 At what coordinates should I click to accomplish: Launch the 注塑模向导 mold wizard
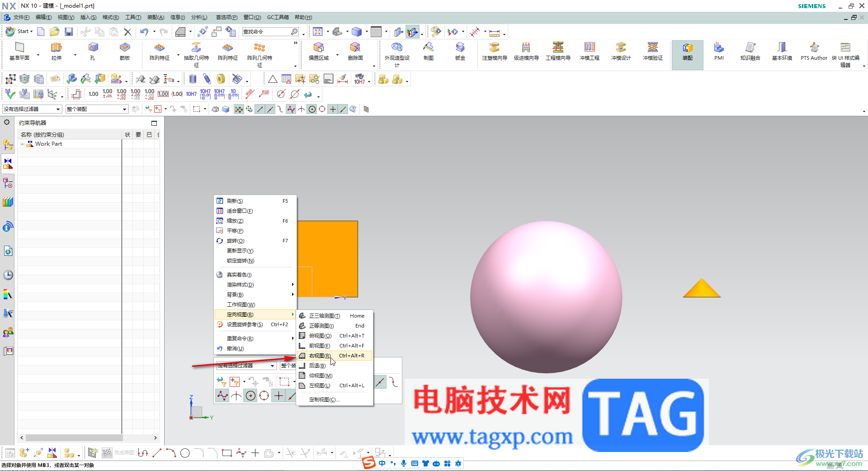(495, 51)
